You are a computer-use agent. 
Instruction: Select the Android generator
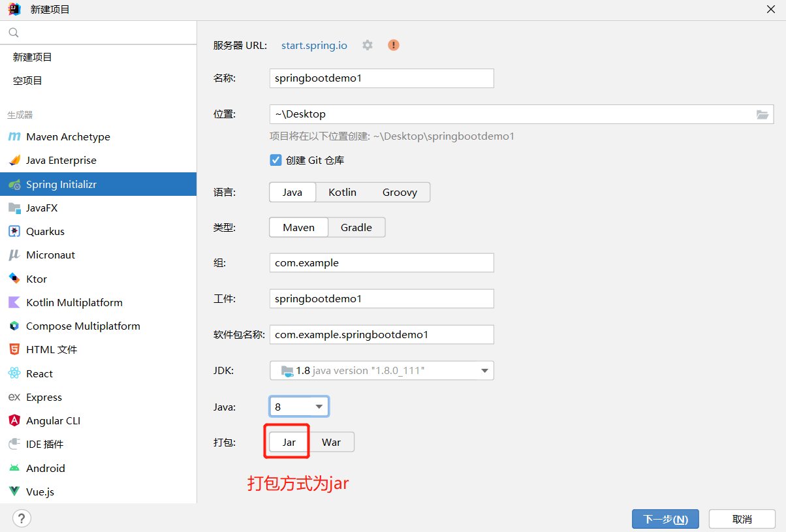tap(44, 468)
